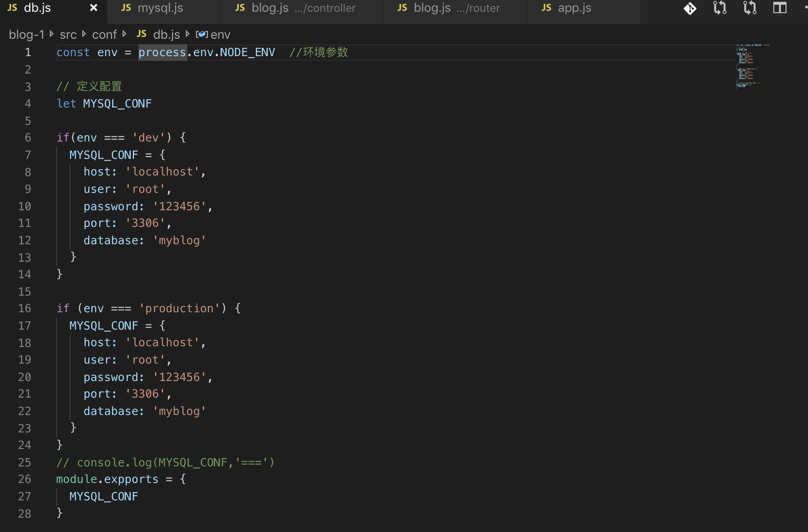Open the blog.js router tab
808x532 pixels.
tap(455, 9)
